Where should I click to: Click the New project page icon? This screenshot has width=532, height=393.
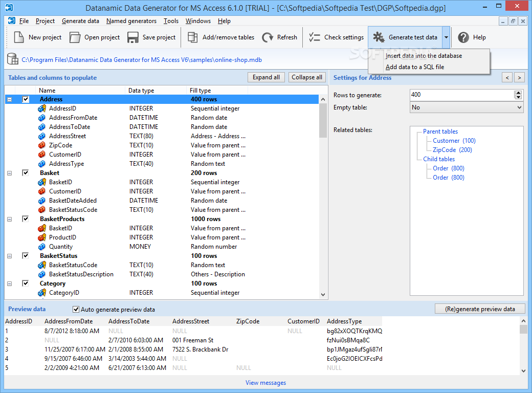(x=18, y=37)
